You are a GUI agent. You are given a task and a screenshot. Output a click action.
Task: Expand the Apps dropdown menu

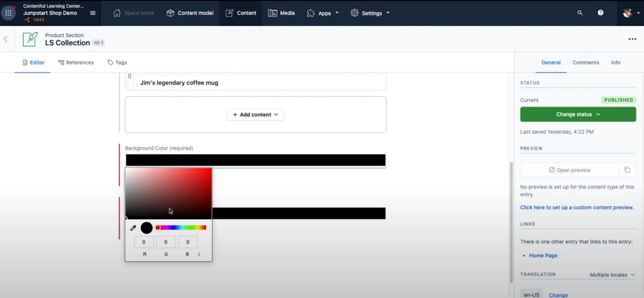(x=323, y=13)
